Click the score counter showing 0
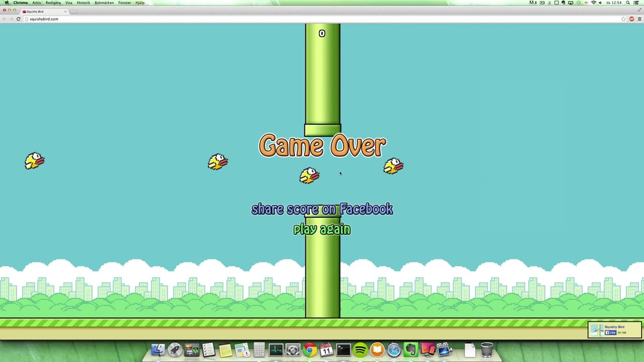 (322, 34)
